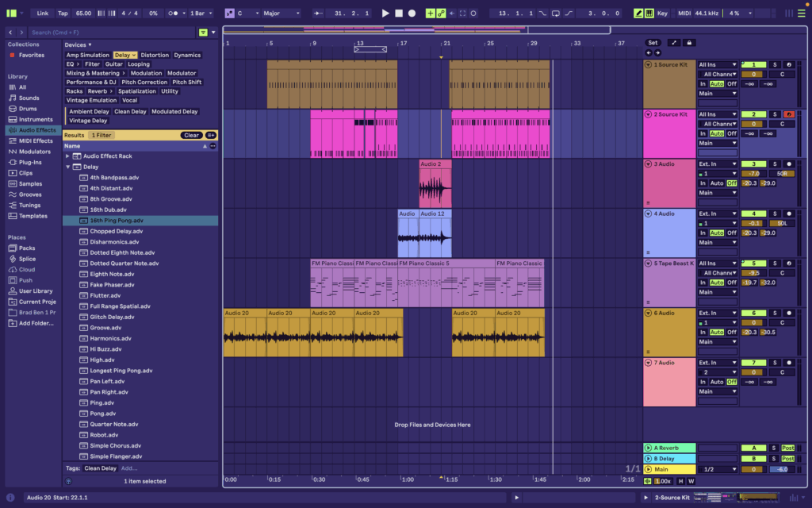Open Audio Effects in the library sidebar
Viewport: 812px width, 508px height.
point(36,130)
